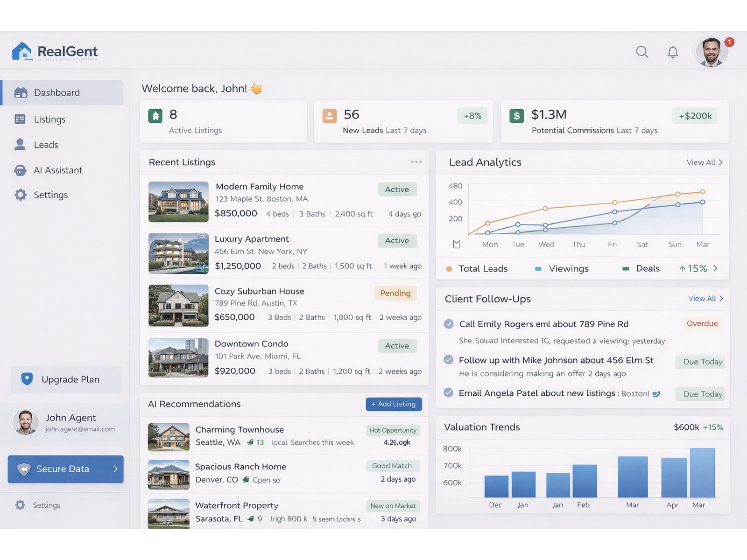Viewport: 747px width, 560px height.
Task: Click the blue icon after Boston! text
Action: tap(656, 394)
